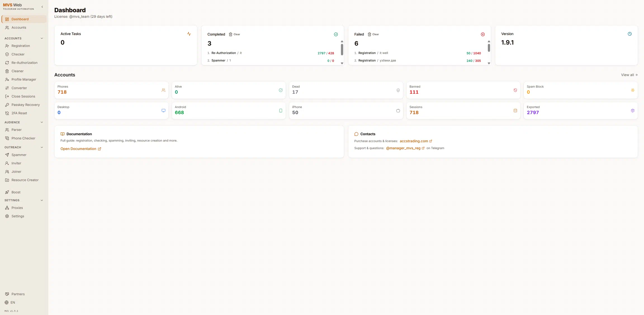This screenshot has height=315, width=644.
Task: Click the Exported card's box icon
Action: [x=633, y=111]
